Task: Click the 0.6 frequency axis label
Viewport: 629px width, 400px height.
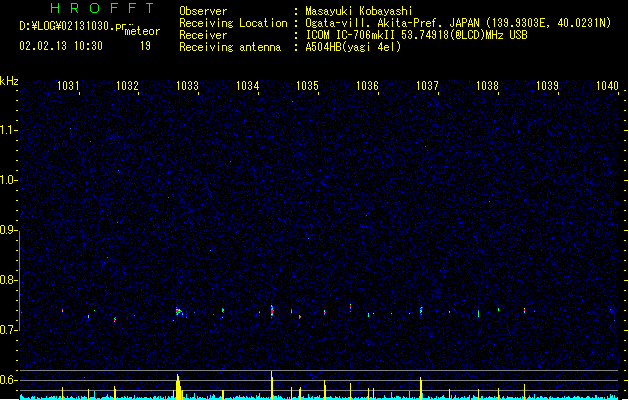Action: tap(8, 380)
